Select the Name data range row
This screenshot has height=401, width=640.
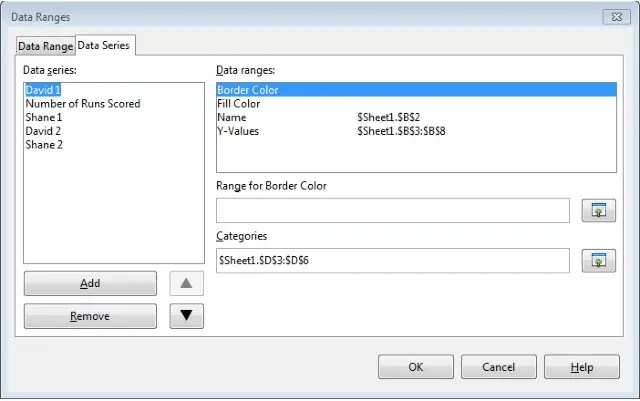(416, 118)
